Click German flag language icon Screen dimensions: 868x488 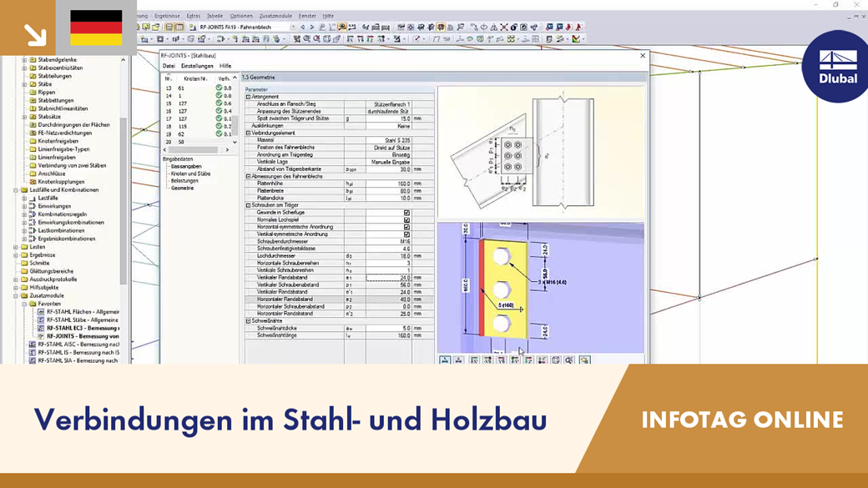96,28
